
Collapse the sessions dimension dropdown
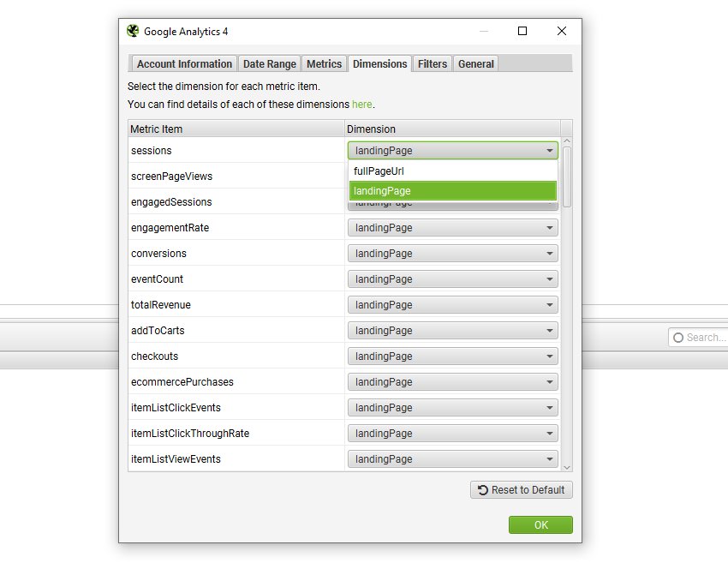[x=453, y=151]
